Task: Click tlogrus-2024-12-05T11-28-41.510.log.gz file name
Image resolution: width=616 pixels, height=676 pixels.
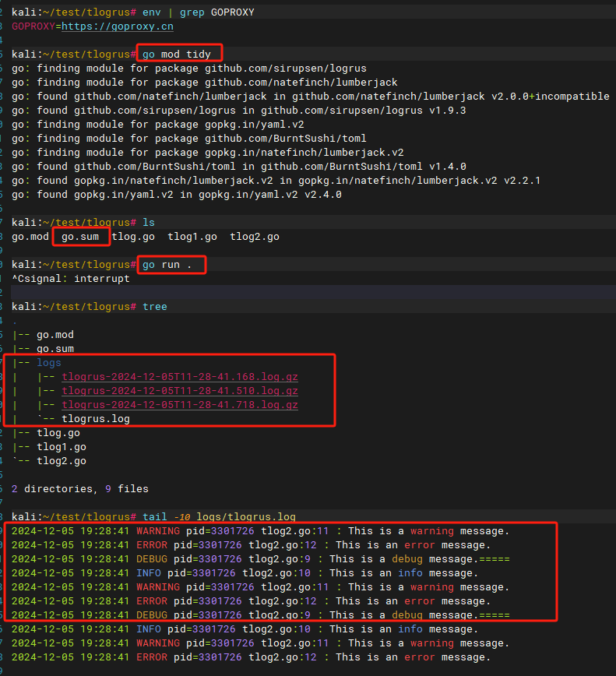Action: (180, 391)
